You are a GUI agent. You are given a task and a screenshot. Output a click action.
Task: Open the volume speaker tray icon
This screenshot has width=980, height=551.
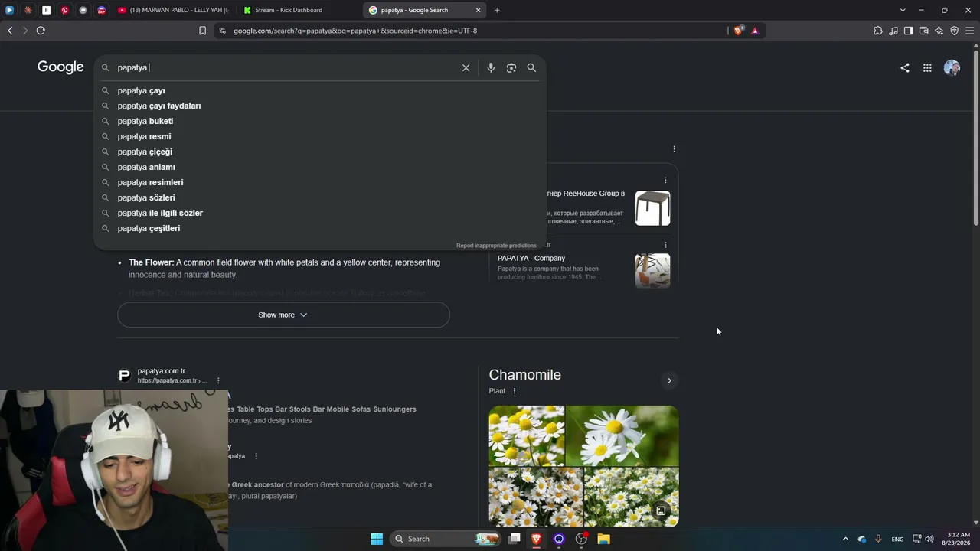click(929, 539)
